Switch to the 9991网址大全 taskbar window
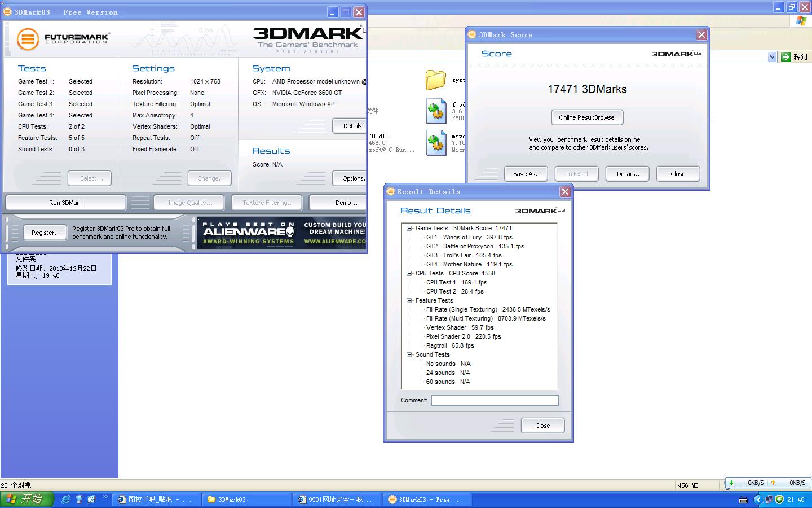The height and width of the screenshot is (508, 812). coord(337,500)
